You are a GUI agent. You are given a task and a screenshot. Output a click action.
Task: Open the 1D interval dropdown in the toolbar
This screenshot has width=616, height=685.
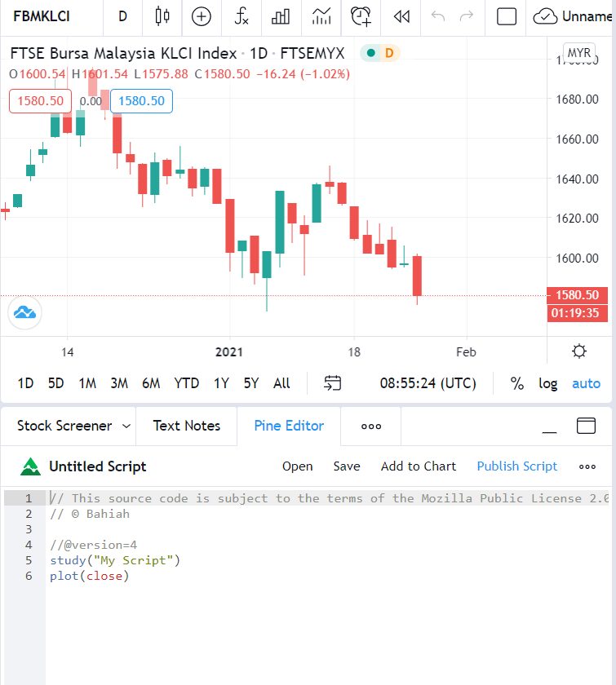122,16
